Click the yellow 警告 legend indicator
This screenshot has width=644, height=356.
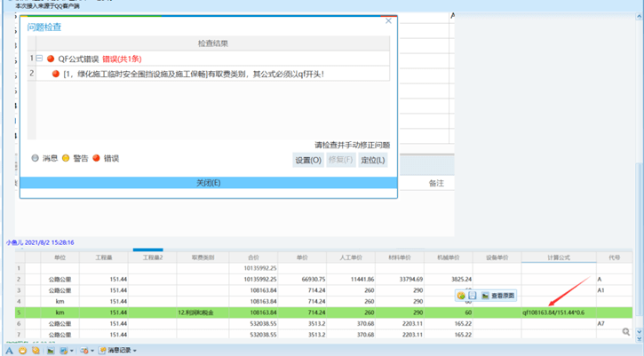[66, 158]
